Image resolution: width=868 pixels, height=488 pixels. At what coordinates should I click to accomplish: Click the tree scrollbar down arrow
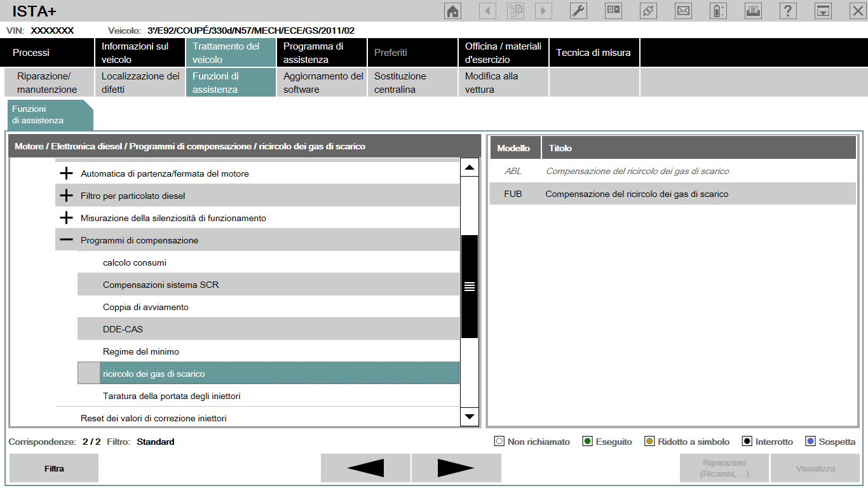point(470,417)
